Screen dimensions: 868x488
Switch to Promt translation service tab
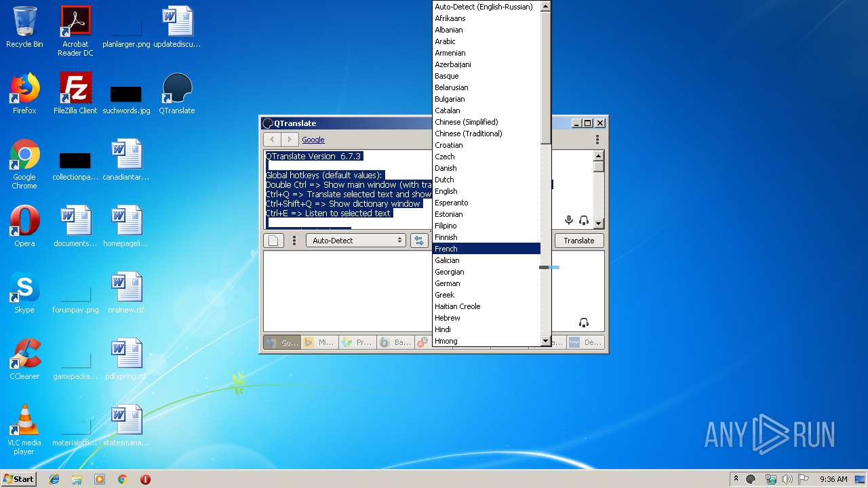[x=357, y=342]
